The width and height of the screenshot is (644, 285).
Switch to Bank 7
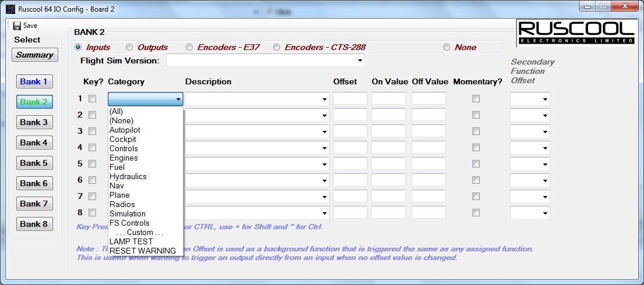tap(34, 204)
